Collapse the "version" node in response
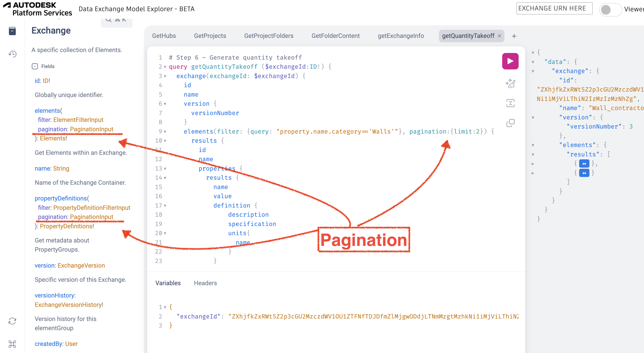Viewport: 644px width, 353px height. 533,118
